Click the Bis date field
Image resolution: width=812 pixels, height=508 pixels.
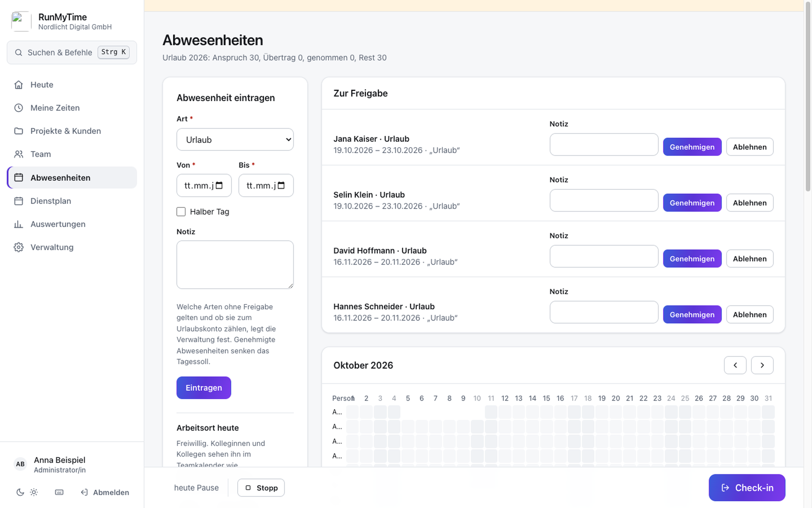pyautogui.click(x=266, y=186)
